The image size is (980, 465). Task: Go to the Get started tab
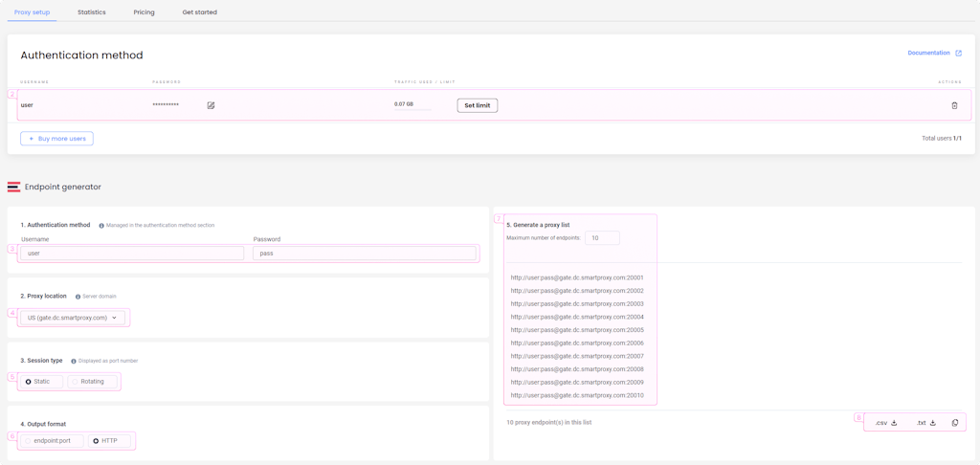coord(199,11)
